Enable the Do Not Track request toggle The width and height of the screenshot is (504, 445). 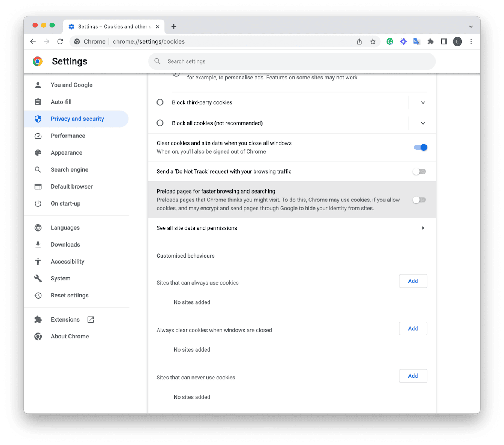tap(419, 171)
